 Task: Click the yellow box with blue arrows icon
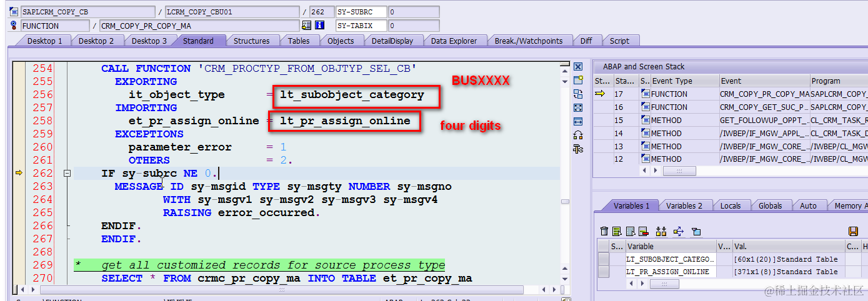pyautogui.click(x=679, y=231)
